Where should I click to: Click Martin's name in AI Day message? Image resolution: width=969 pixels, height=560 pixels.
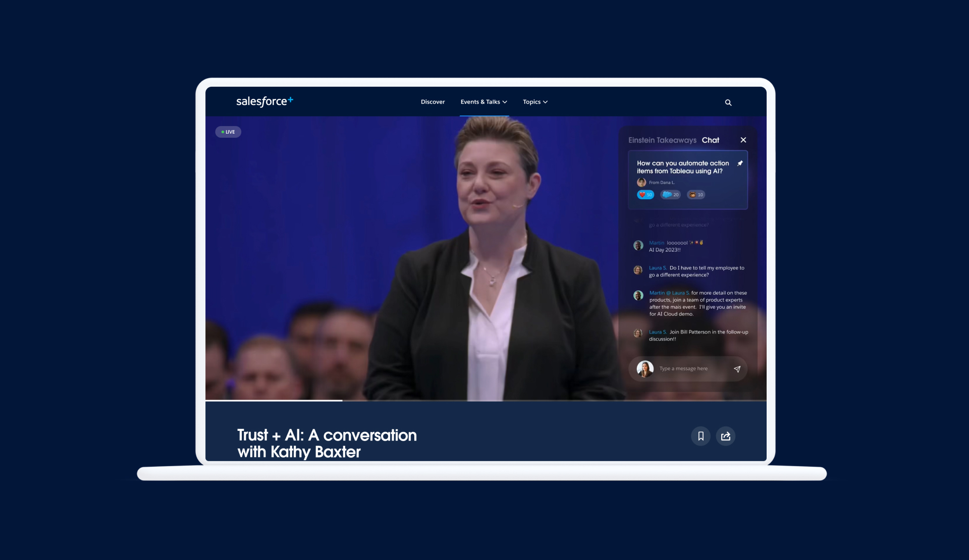click(656, 243)
